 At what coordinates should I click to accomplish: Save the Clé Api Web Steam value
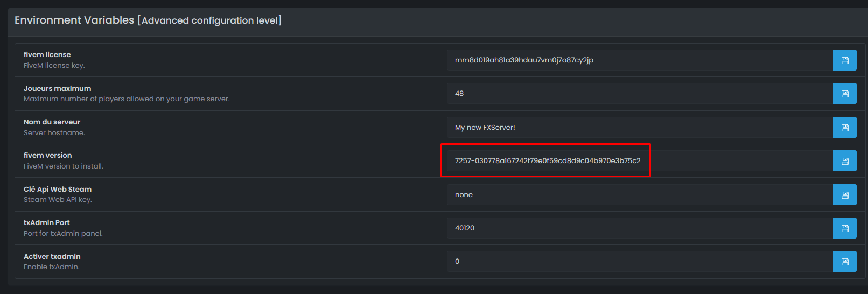click(x=844, y=195)
